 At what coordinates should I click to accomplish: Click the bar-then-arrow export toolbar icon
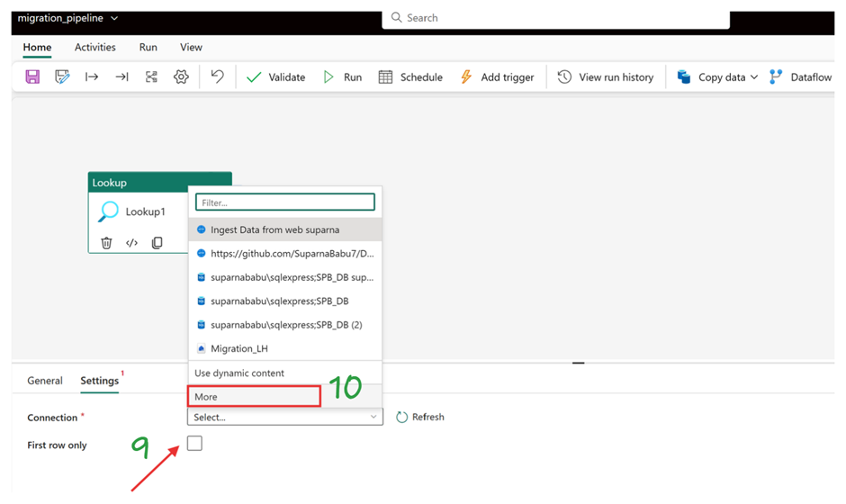coord(92,76)
